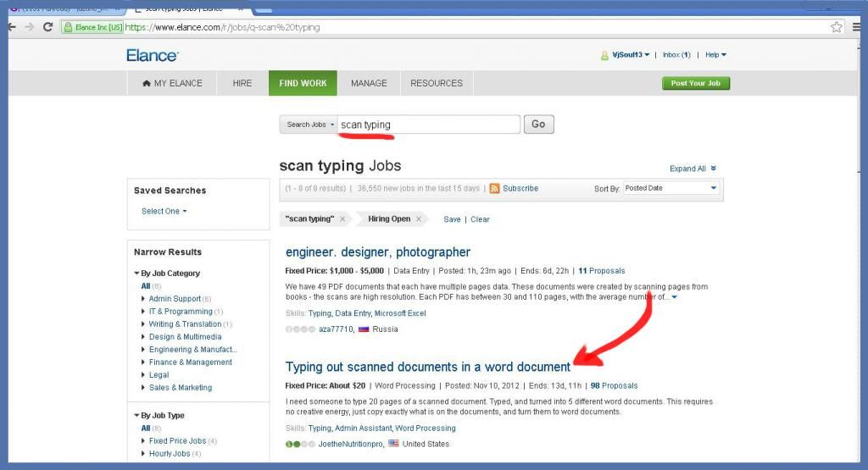The width and height of the screenshot is (868, 470).
Task: Filter by Hourly Jobs
Action: click(170, 453)
